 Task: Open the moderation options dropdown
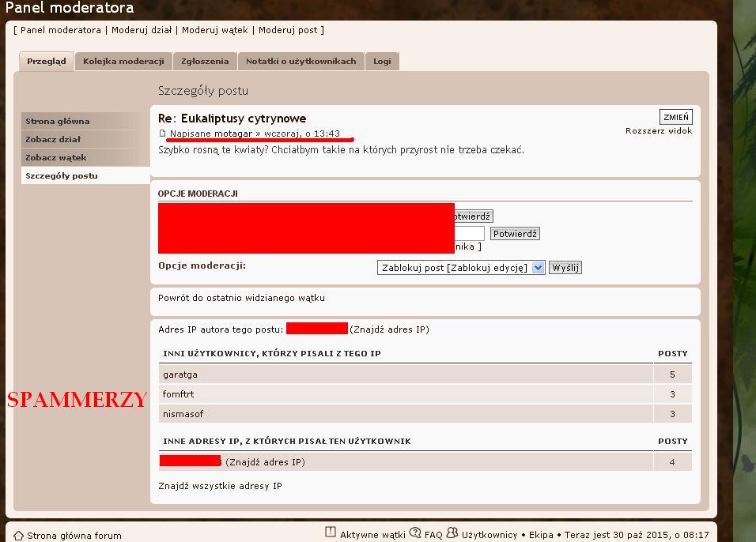point(461,268)
